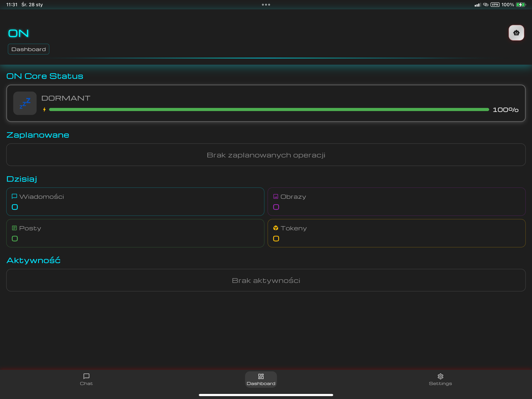Click the Dzisiaj heading
Screen dimensions: 532x399
pos(22,179)
